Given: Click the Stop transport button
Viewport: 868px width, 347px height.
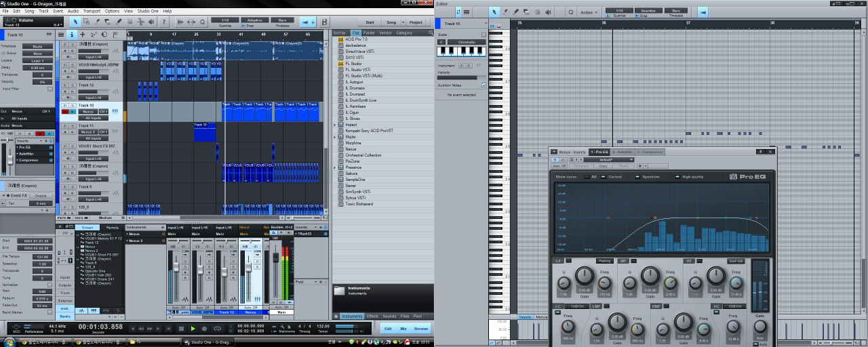Looking at the screenshot, I should [x=181, y=329].
